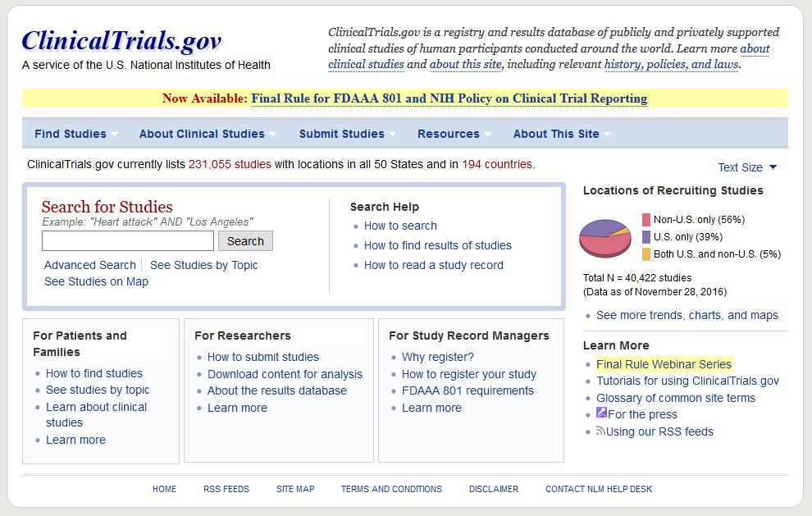Click the U.S. only legend color box
This screenshot has height=516, width=812.
point(645,237)
